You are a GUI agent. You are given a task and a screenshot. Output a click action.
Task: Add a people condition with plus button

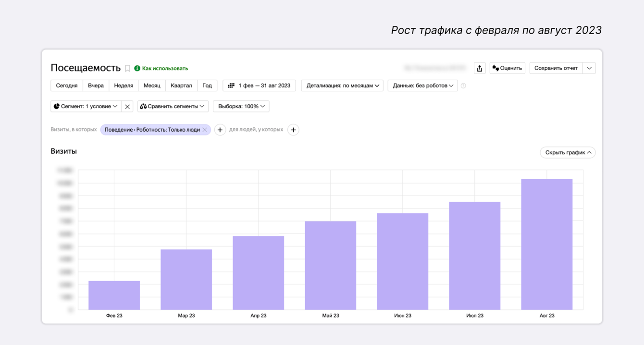(x=293, y=130)
